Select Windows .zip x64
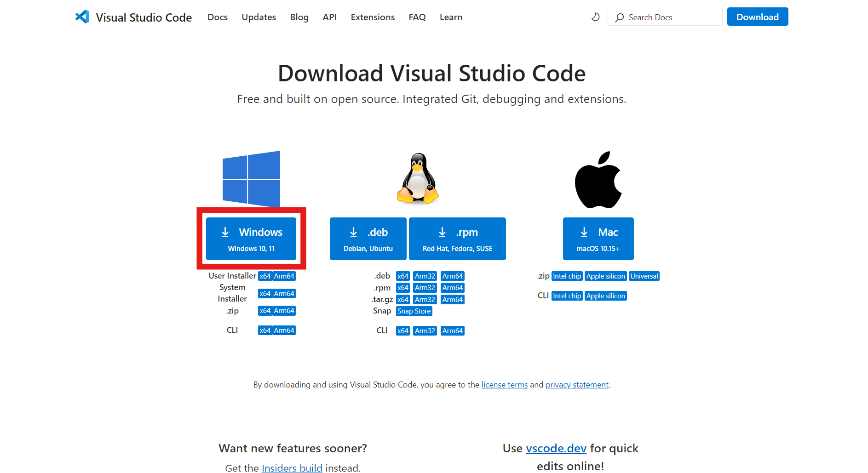This screenshot has height=473, width=868. pyautogui.click(x=265, y=311)
